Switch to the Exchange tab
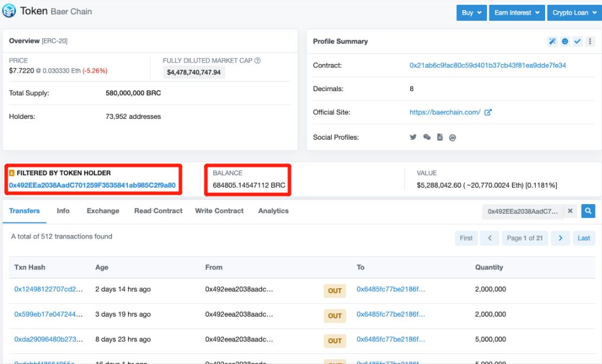Screen dimensions: 602x364 tap(103, 211)
